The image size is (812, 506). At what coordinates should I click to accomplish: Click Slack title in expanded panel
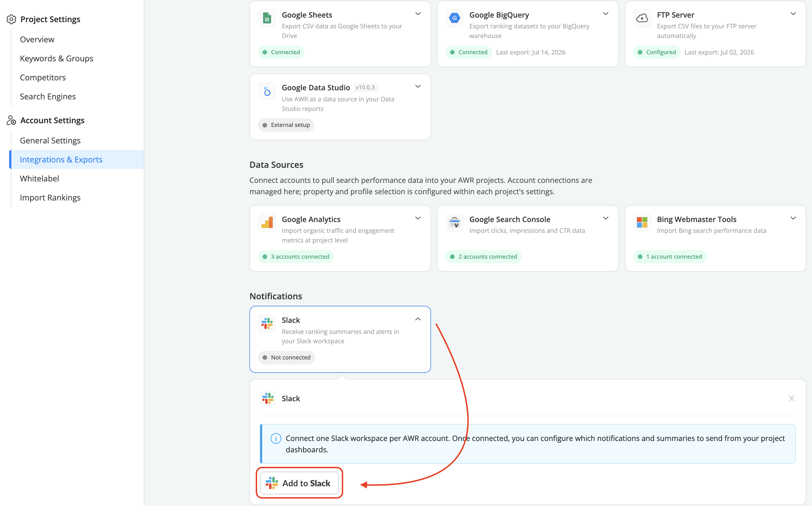[291, 399]
